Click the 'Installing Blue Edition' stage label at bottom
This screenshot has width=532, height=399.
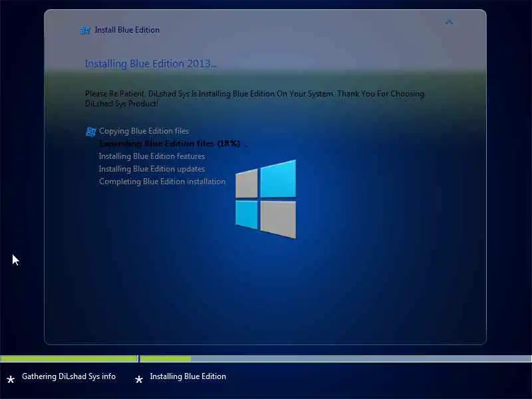tap(188, 376)
